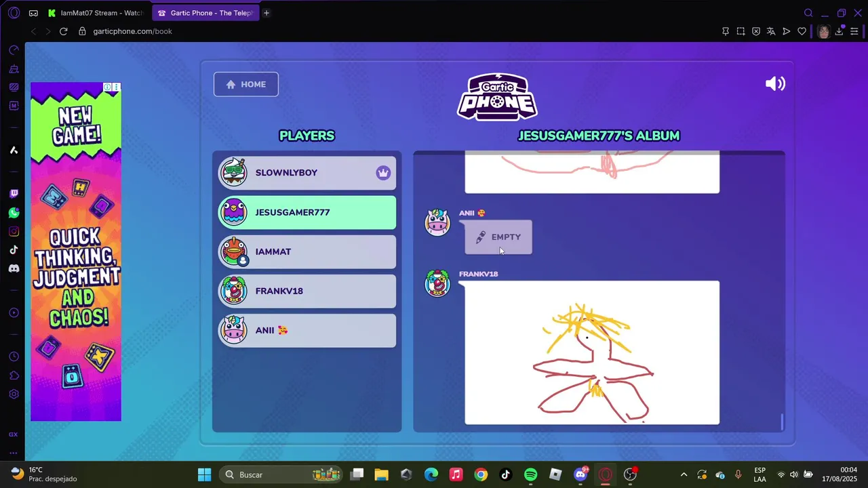868x488 pixels.
Task: Open JESUSGAMER777's album entry
Action: point(307,212)
